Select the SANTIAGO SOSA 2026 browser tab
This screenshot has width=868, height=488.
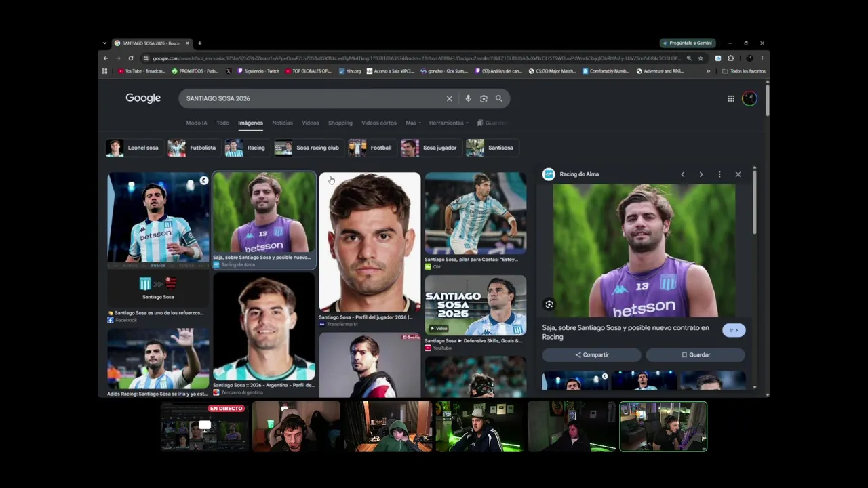[152, 43]
